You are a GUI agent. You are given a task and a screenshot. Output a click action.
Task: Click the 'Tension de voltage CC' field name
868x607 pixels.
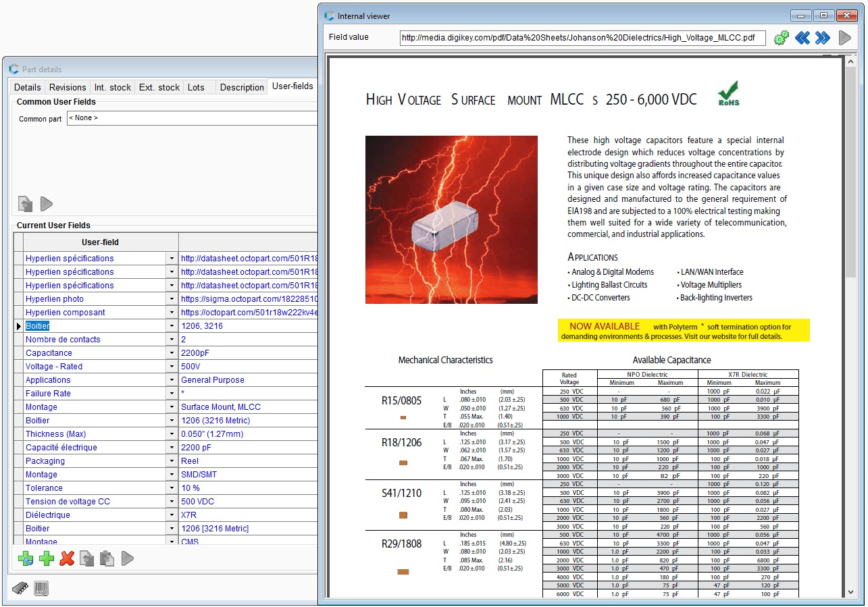coord(68,502)
